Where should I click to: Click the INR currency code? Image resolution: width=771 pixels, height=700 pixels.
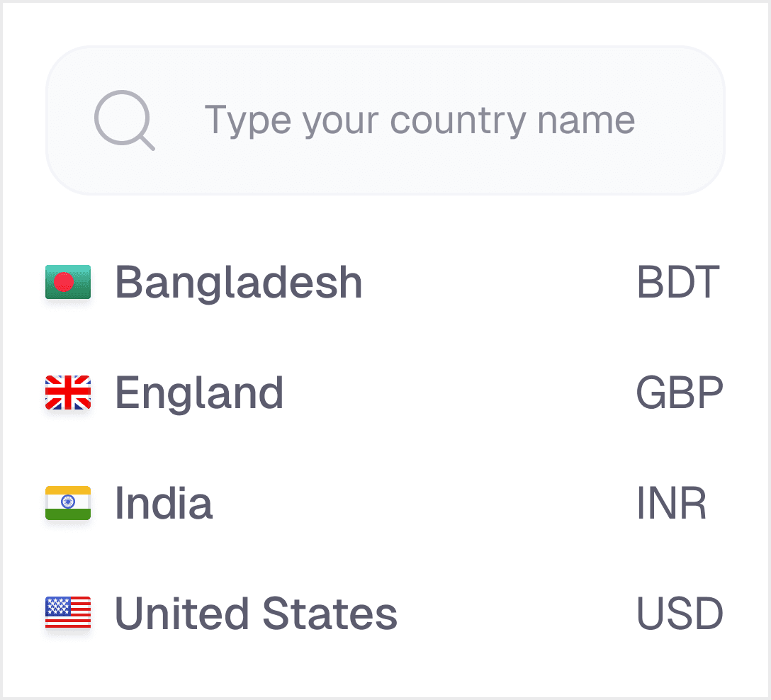pos(672,503)
